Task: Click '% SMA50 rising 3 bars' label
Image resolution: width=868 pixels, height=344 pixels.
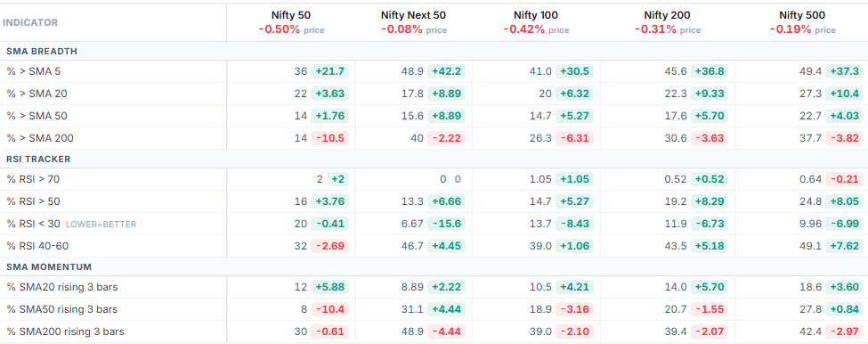Action: (62, 309)
